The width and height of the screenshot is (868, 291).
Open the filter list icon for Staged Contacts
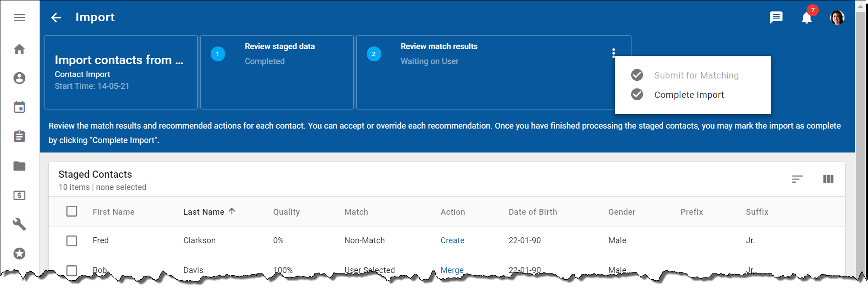click(x=797, y=179)
